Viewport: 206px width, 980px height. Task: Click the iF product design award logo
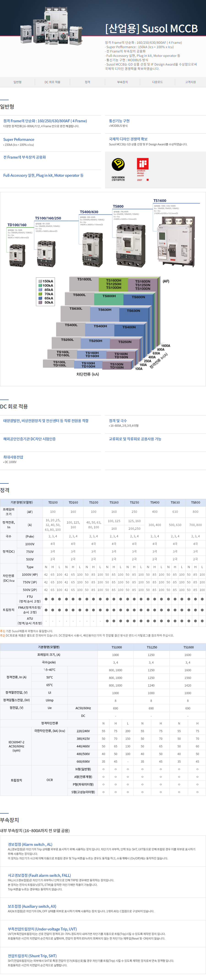click(143, 169)
